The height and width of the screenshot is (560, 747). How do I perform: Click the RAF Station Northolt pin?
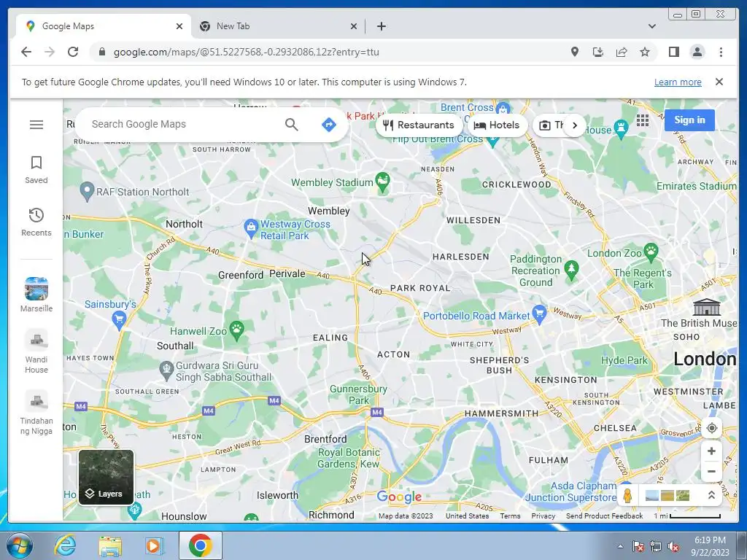[86, 192]
